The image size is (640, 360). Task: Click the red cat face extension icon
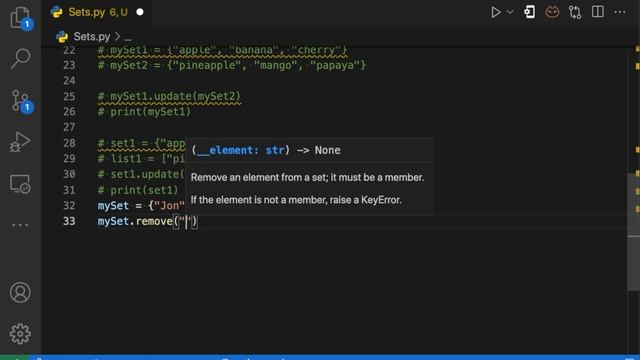(552, 12)
